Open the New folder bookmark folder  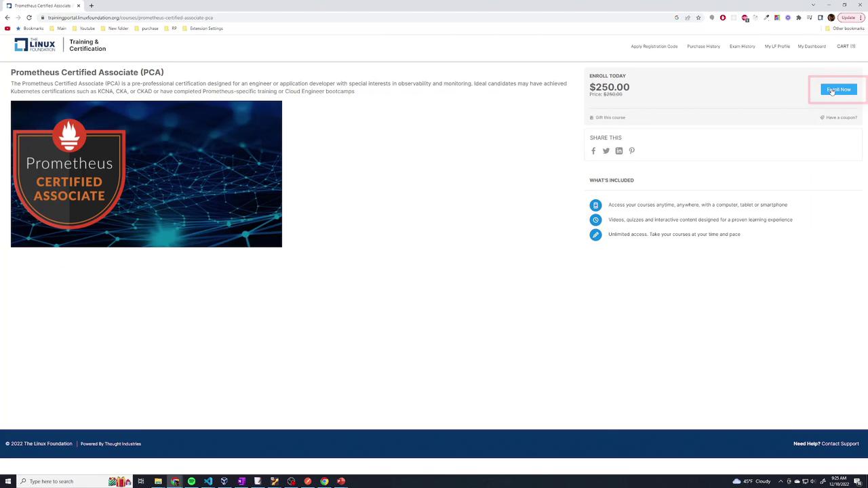point(115,28)
